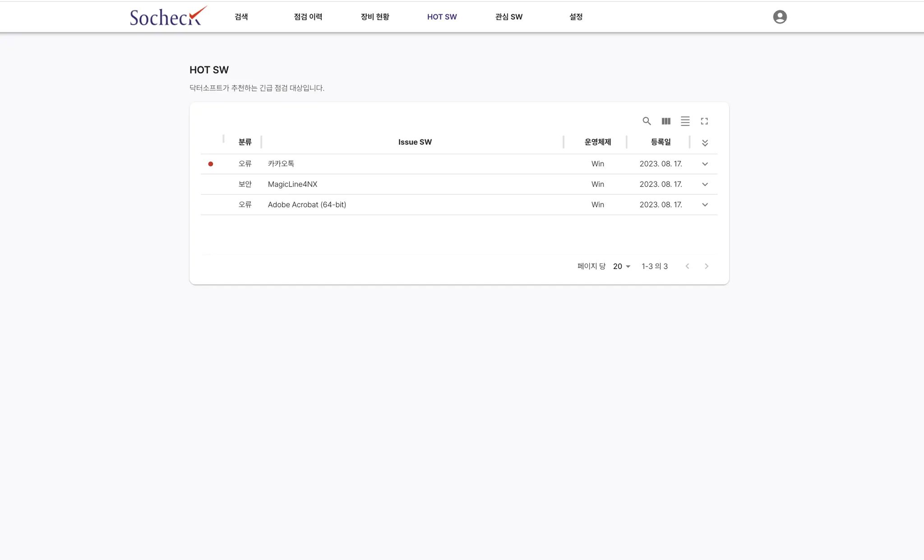Go to 점검 이력 menu
The width and height of the screenshot is (924, 560).
point(308,17)
